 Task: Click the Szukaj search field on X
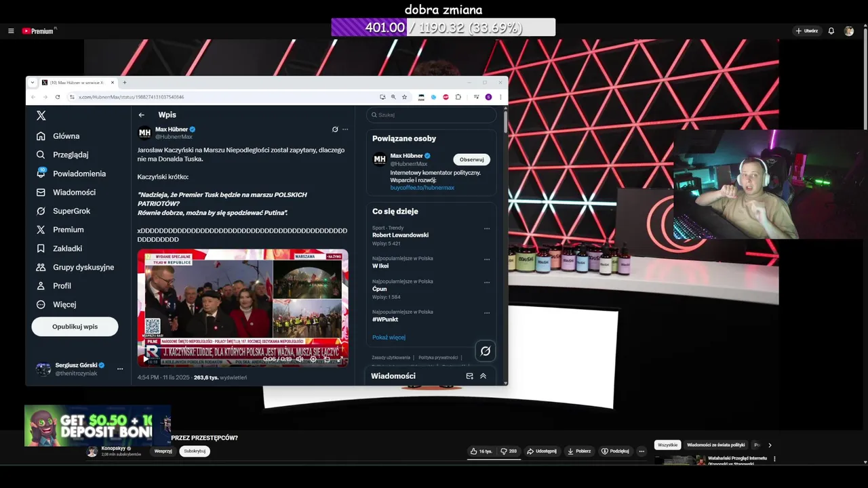(431, 115)
